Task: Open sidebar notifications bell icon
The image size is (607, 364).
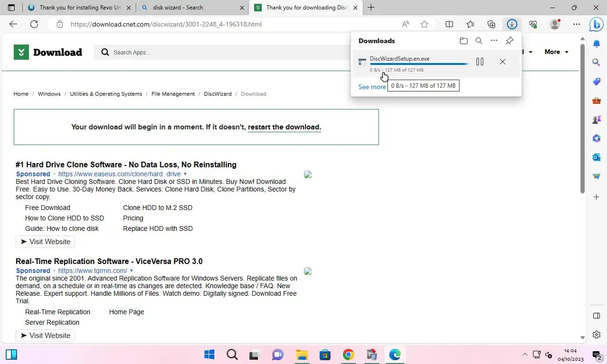Action: [597, 44]
